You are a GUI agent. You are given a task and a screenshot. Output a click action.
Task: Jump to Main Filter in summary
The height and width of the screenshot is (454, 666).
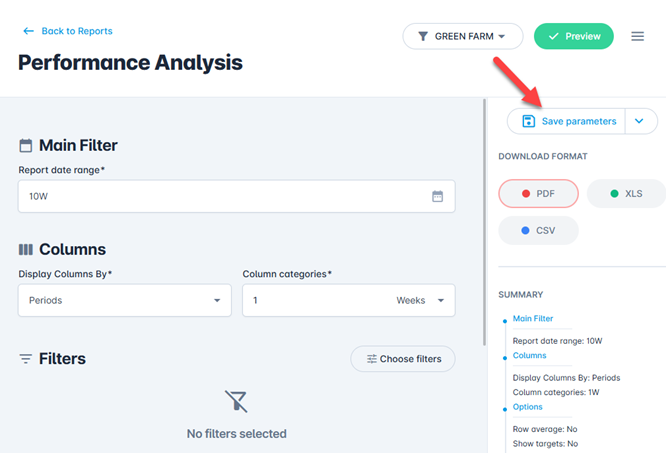pos(532,319)
